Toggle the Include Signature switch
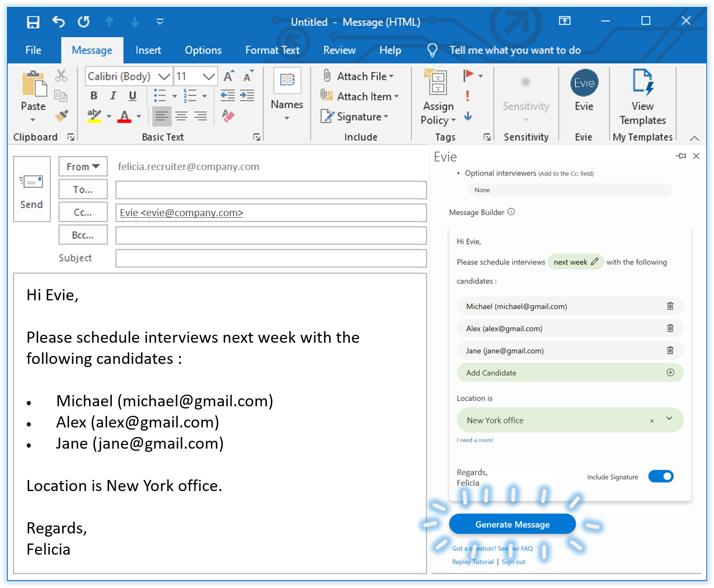Viewport: 714px width, 588px height. click(661, 476)
